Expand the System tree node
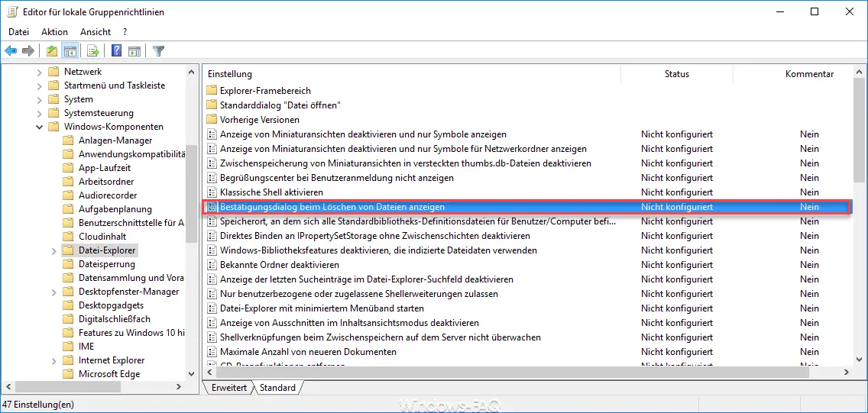 (x=39, y=99)
